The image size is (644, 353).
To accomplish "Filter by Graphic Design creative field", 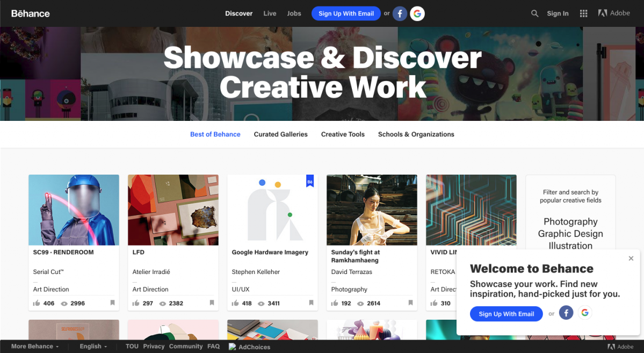I will [570, 233].
